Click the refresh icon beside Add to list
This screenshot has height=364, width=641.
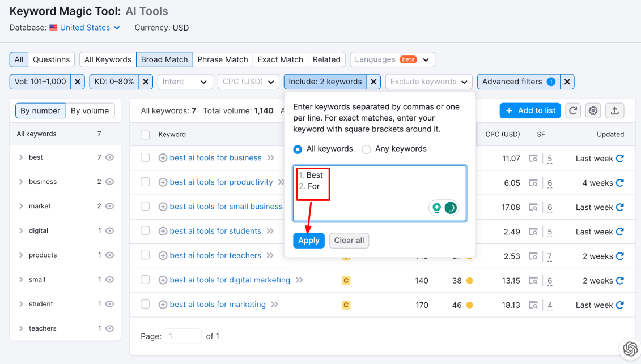click(574, 110)
